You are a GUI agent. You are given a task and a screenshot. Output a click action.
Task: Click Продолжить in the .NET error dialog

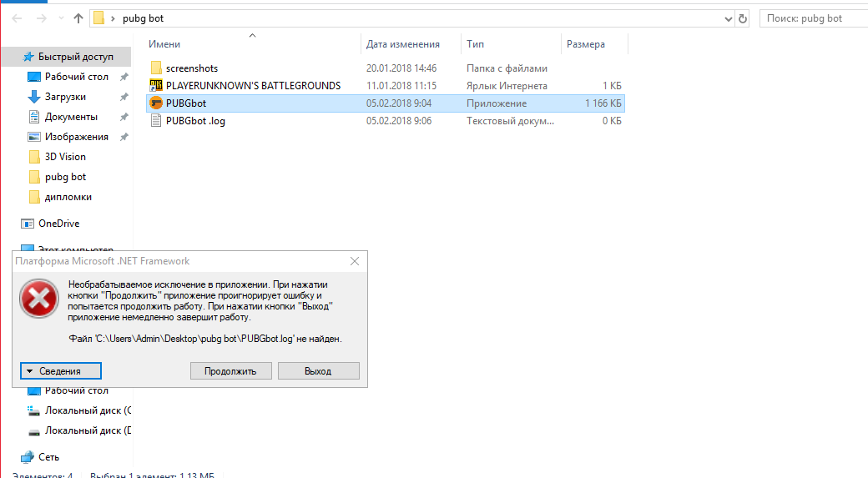tap(231, 370)
